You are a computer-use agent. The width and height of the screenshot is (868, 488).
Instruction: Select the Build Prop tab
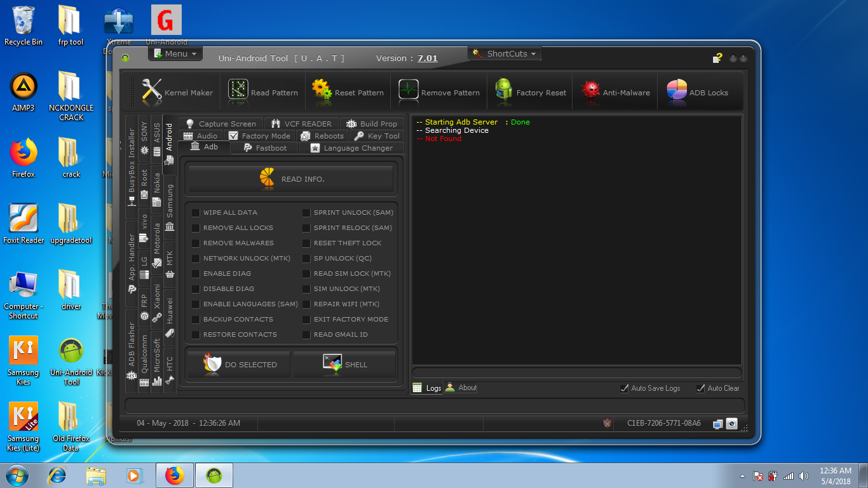(x=372, y=124)
